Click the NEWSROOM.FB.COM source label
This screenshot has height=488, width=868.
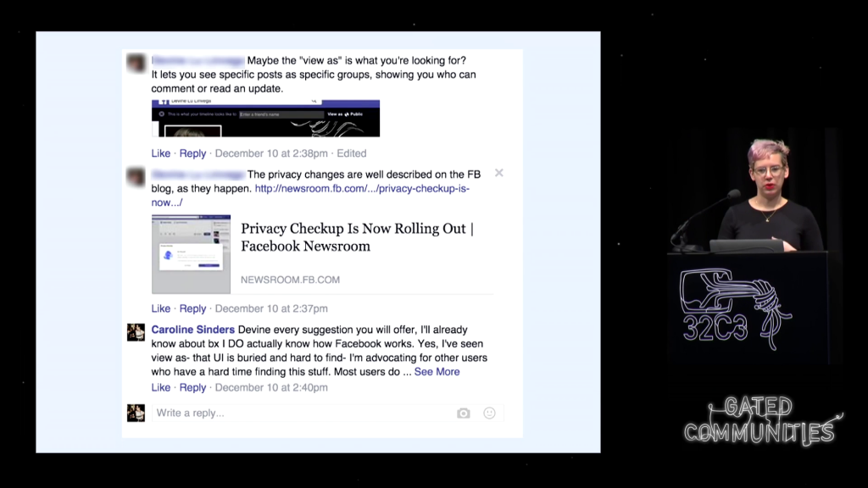290,280
